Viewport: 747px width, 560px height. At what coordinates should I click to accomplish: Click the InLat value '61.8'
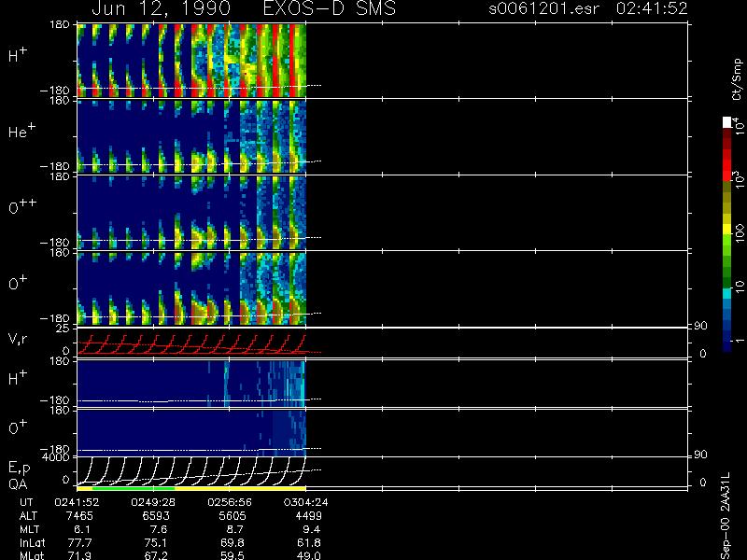click(x=309, y=543)
